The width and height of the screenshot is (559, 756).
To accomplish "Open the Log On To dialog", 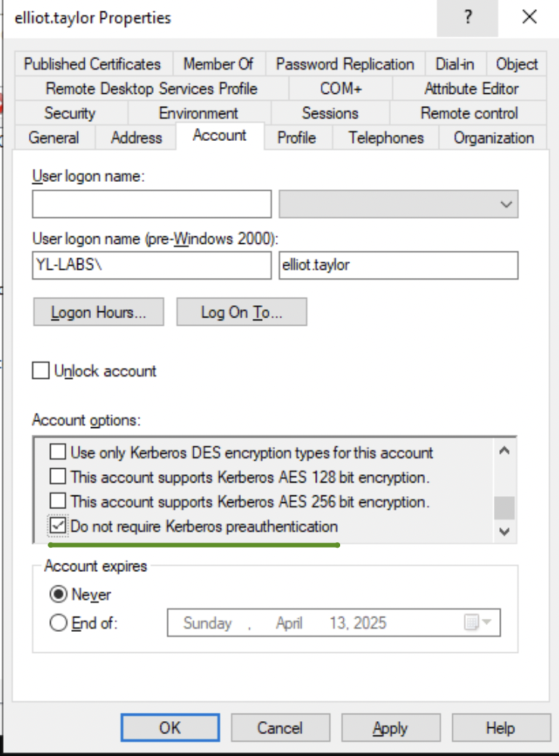I will (x=241, y=312).
